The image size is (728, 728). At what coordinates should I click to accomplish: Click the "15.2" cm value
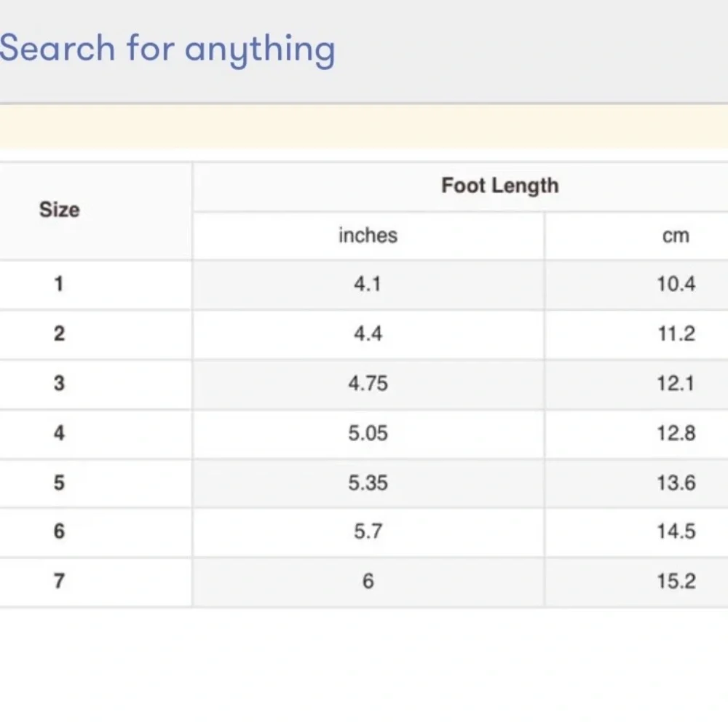(x=676, y=581)
